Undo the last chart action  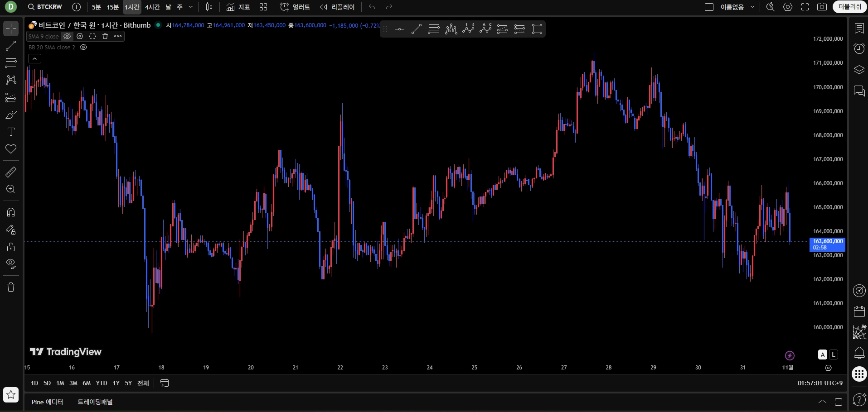pyautogui.click(x=372, y=7)
